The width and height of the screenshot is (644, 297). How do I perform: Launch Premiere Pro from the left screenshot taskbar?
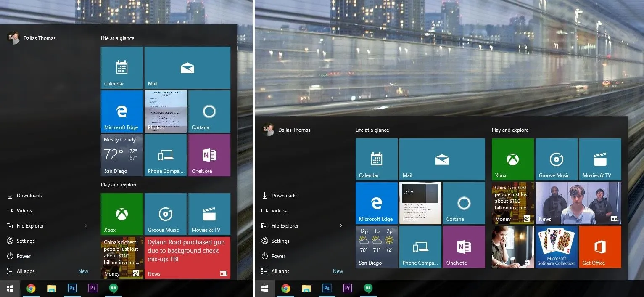point(93,289)
